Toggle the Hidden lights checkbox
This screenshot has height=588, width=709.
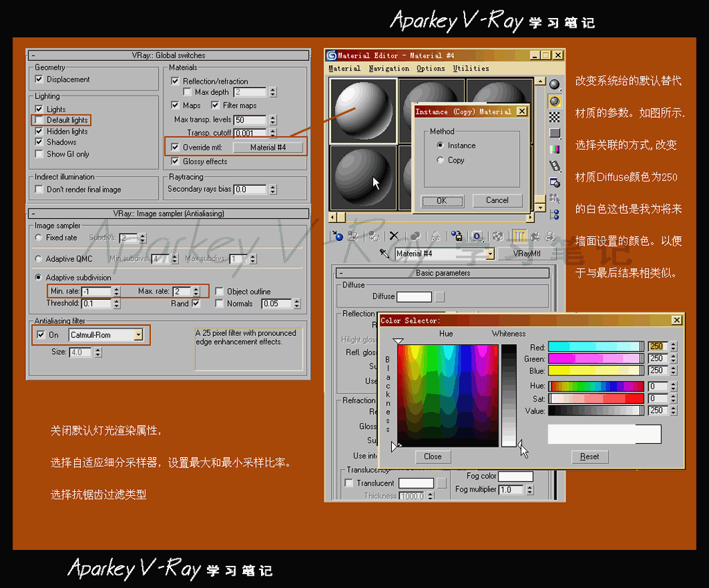[39, 131]
